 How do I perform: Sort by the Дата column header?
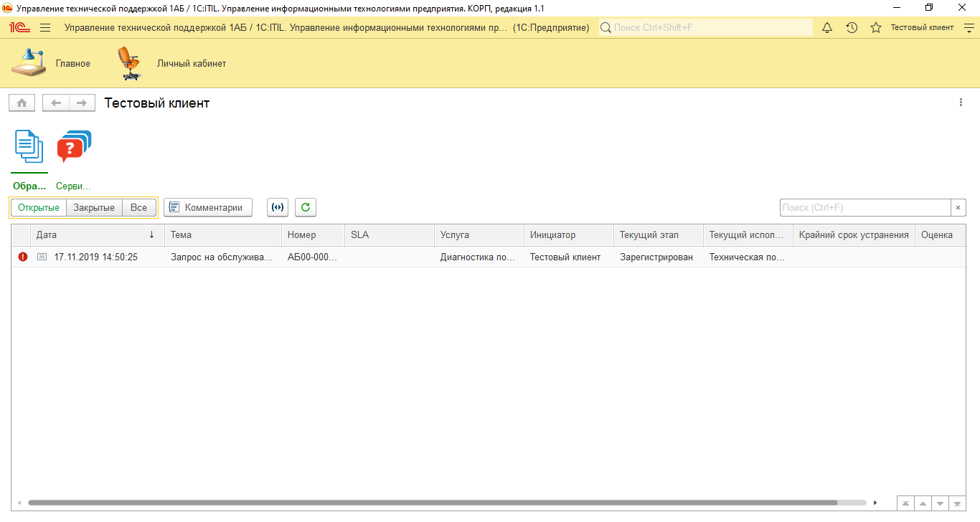pos(93,234)
